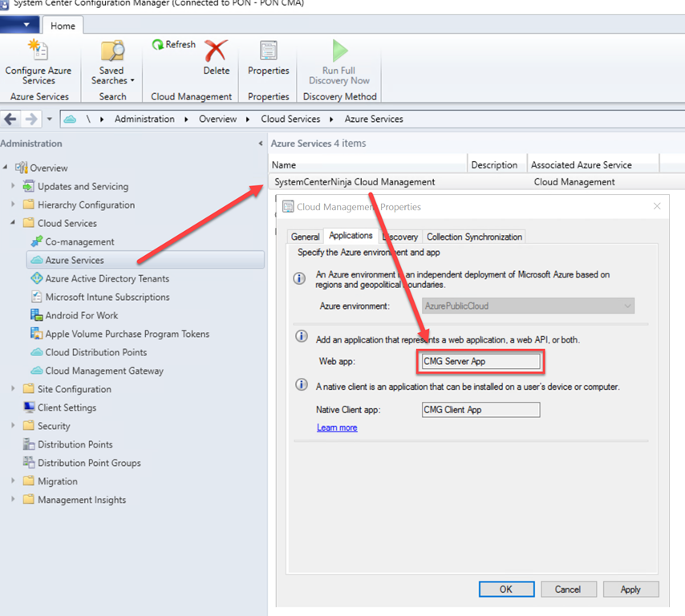Open the Saved Searches ribbon menu
Image resolution: width=685 pixels, height=616 pixels.
[112, 63]
